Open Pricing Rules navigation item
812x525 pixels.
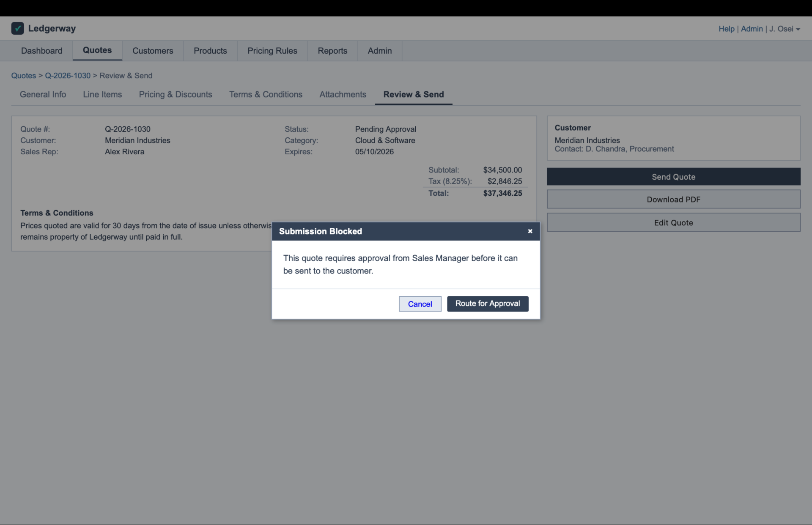tap(272, 51)
